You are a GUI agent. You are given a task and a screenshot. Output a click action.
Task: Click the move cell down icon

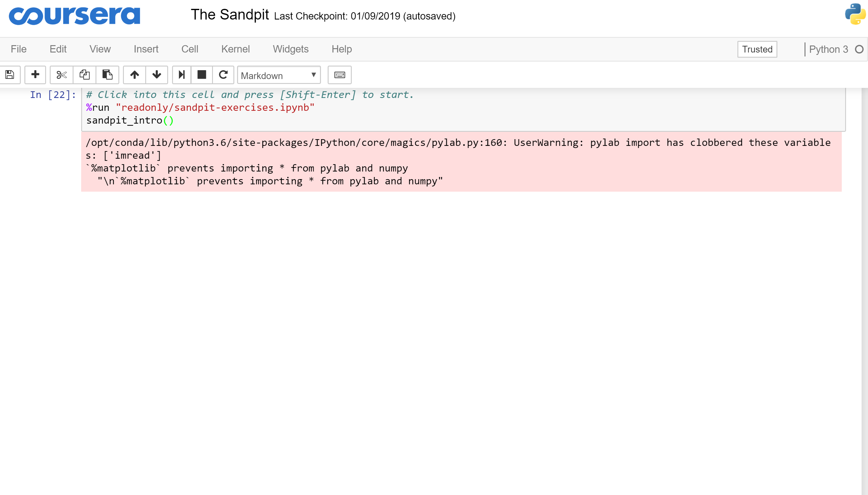(156, 74)
